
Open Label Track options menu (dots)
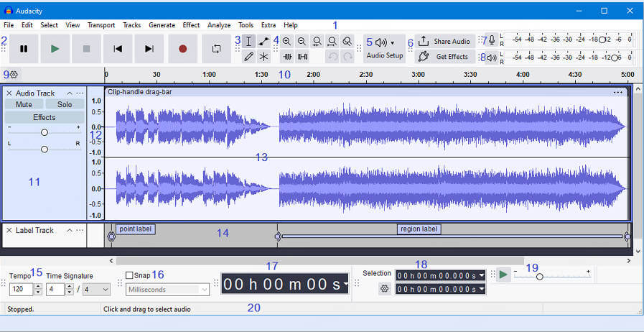coord(80,230)
